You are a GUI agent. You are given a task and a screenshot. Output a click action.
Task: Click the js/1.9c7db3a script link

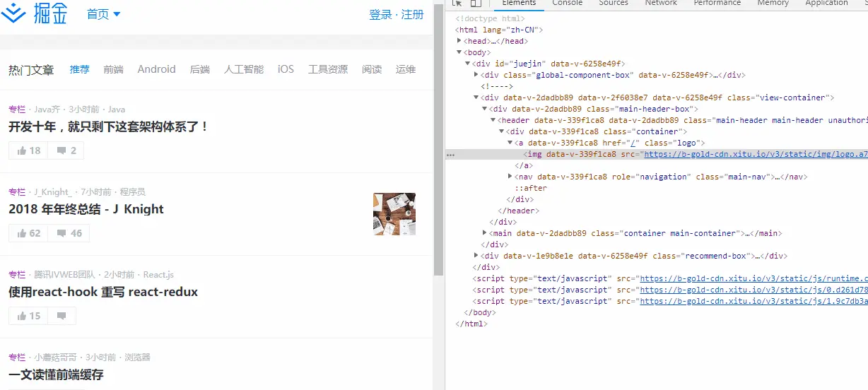point(753,301)
